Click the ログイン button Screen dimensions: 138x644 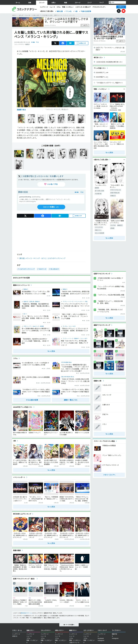(121, 7)
